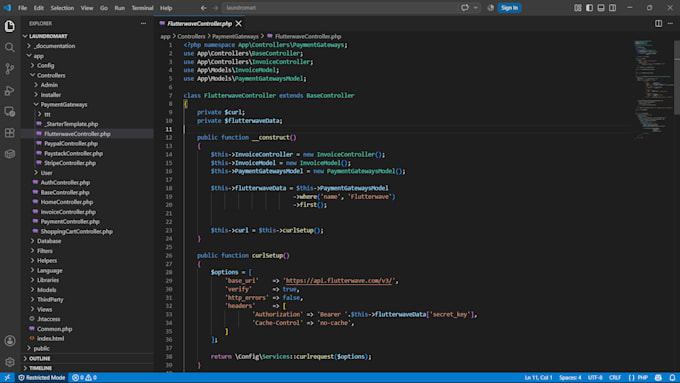Image resolution: width=680 pixels, height=383 pixels.
Task: Click UTF-8 encoding in status bar
Action: [x=595, y=378]
